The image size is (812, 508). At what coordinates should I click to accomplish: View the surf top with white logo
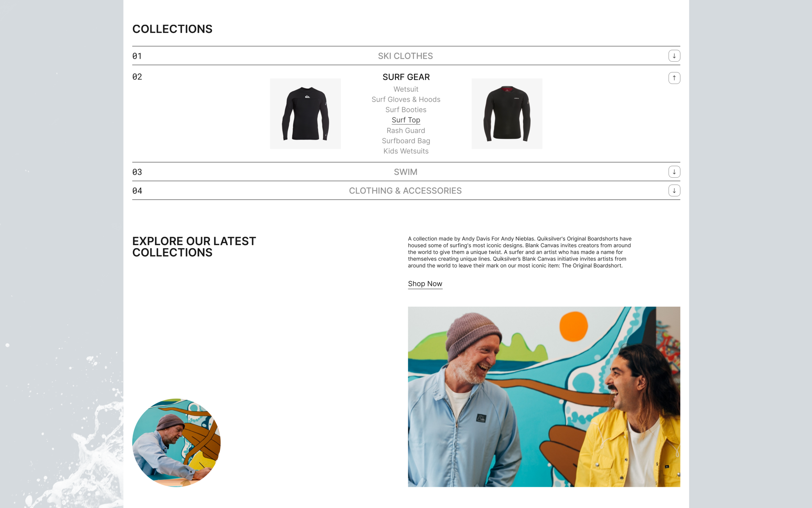pos(305,114)
